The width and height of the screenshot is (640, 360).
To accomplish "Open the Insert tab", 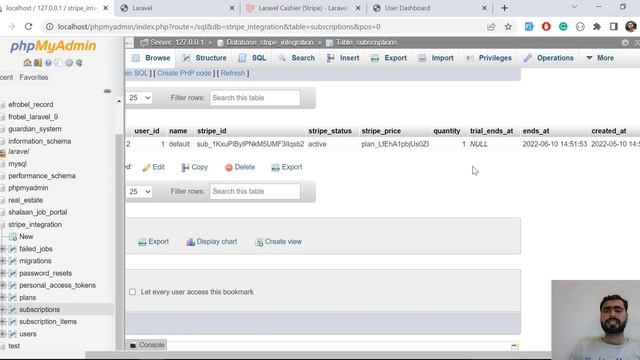I will [x=343, y=58].
